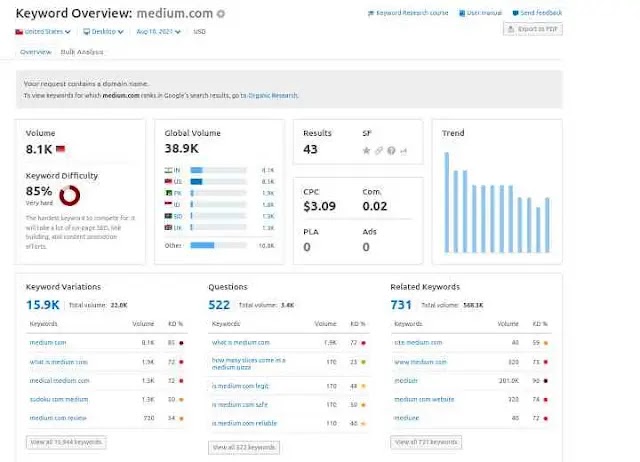
Task: Open the 'is medium com legit' question
Action: (x=240, y=386)
